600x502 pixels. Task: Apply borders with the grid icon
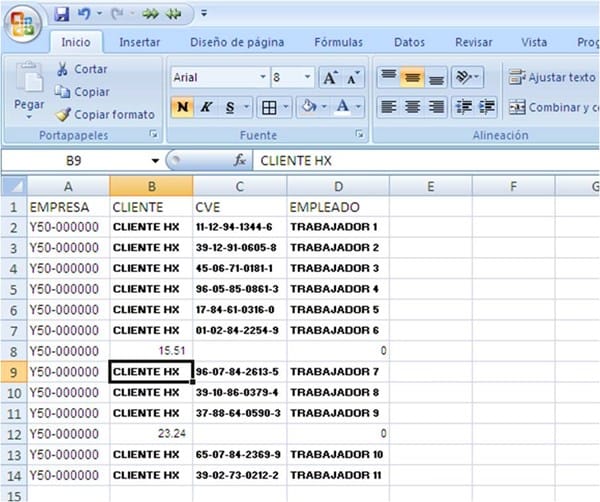point(269,108)
